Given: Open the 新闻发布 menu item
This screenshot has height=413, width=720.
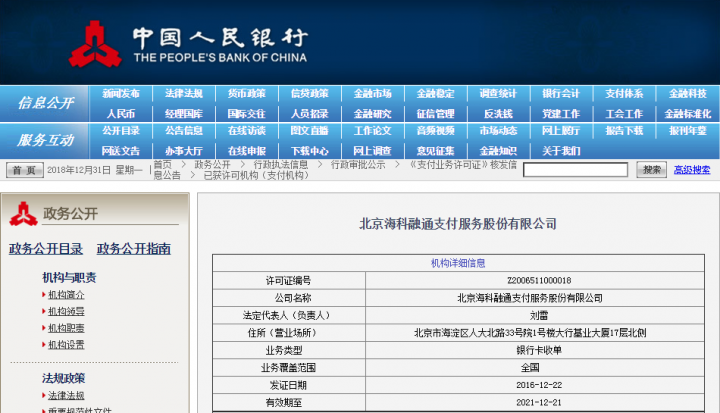Looking at the screenshot, I should [x=121, y=94].
